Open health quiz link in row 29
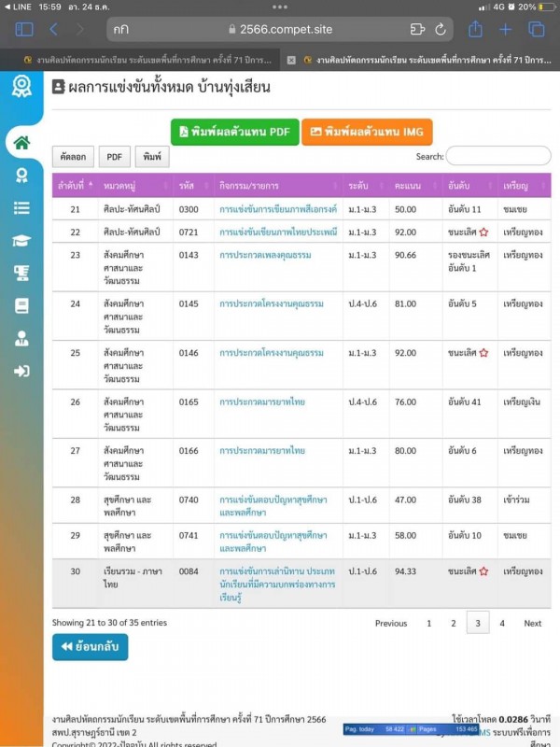The height and width of the screenshot is (747, 560). click(273, 542)
